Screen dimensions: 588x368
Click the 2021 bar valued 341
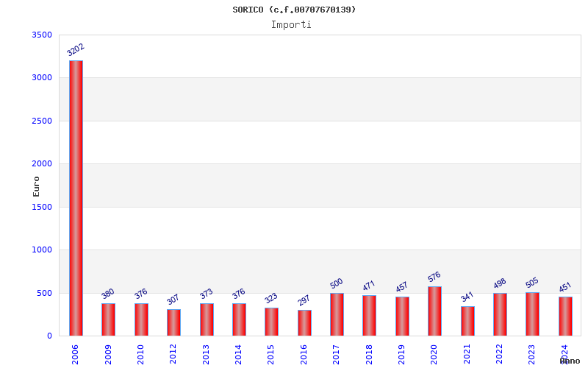[x=467, y=321]
